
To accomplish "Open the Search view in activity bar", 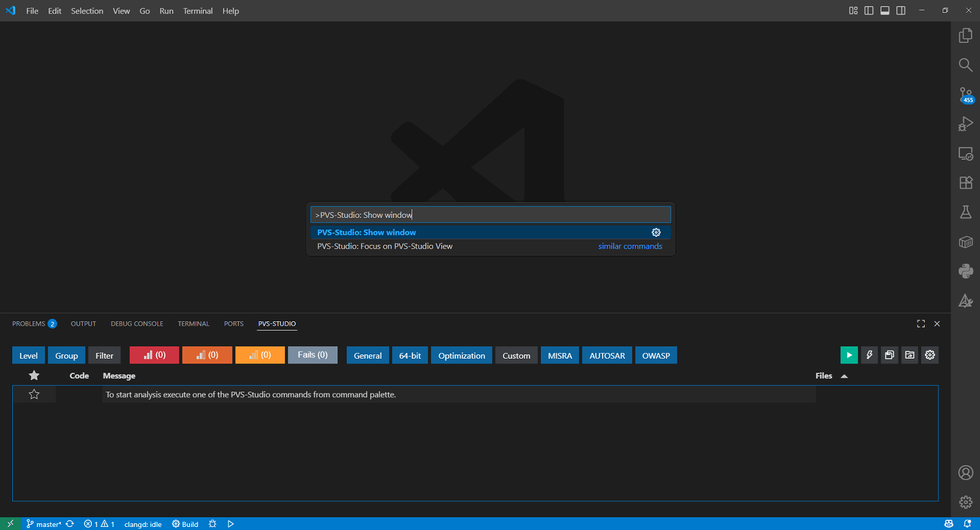I will (965, 65).
